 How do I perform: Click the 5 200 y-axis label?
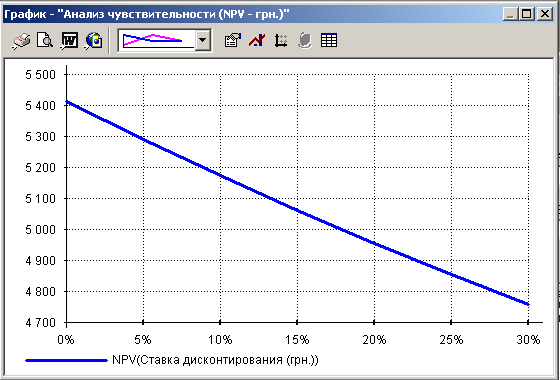[x=40, y=168]
